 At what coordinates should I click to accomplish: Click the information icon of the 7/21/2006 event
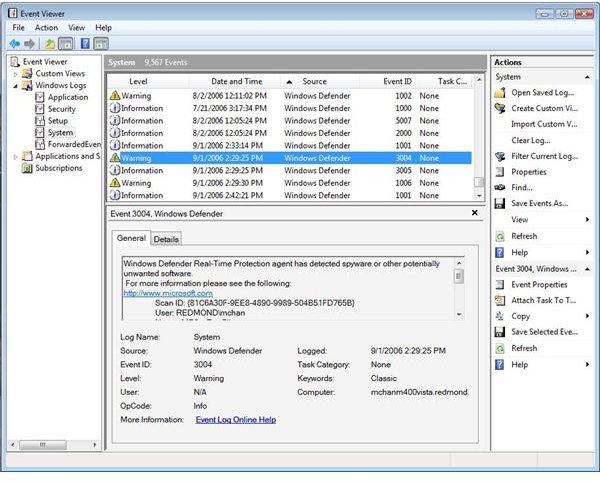pyautogui.click(x=115, y=108)
